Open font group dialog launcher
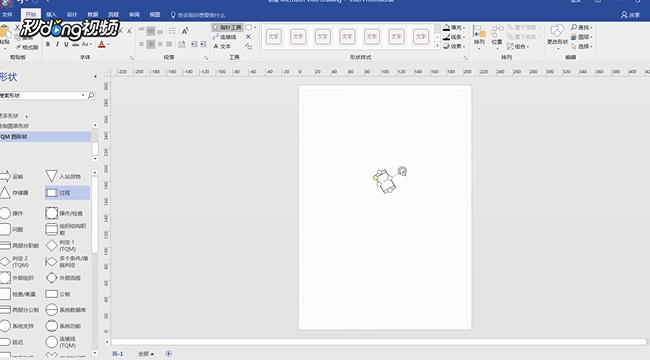 (x=132, y=58)
